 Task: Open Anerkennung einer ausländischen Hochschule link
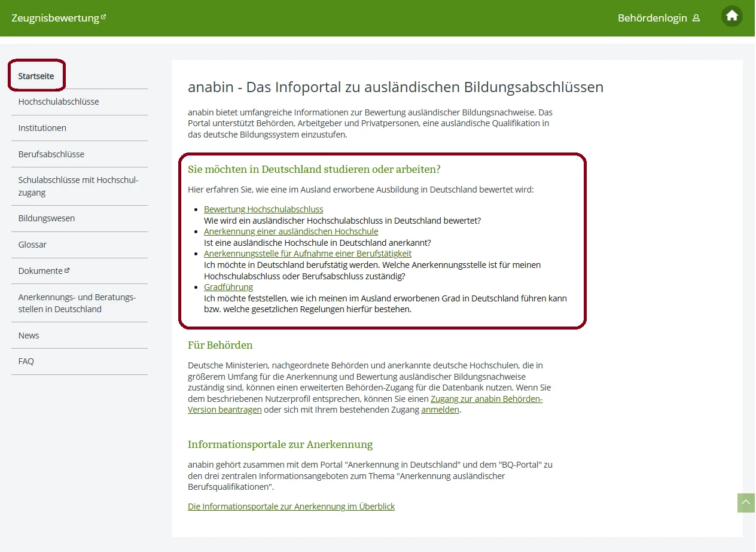[x=291, y=231]
